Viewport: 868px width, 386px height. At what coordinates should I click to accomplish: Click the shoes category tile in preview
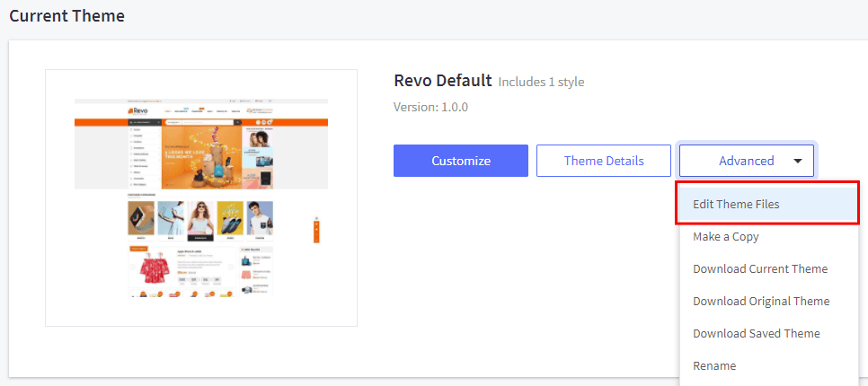point(231,218)
